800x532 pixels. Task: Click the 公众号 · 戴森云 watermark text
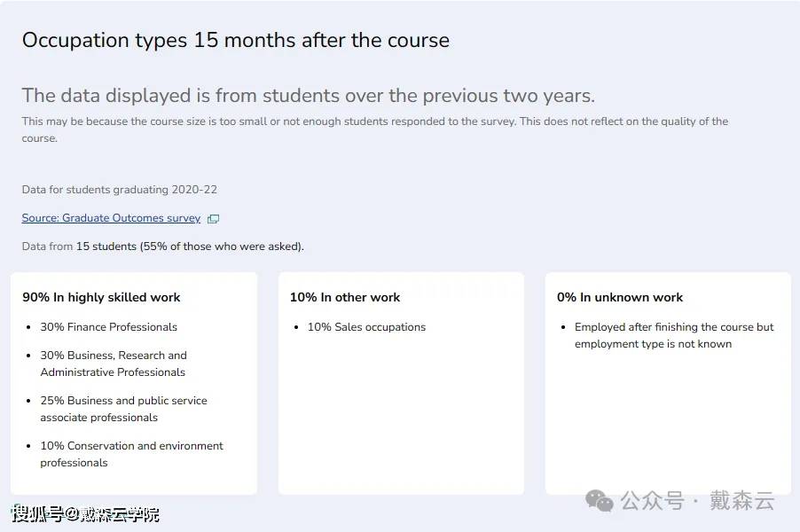point(697,501)
